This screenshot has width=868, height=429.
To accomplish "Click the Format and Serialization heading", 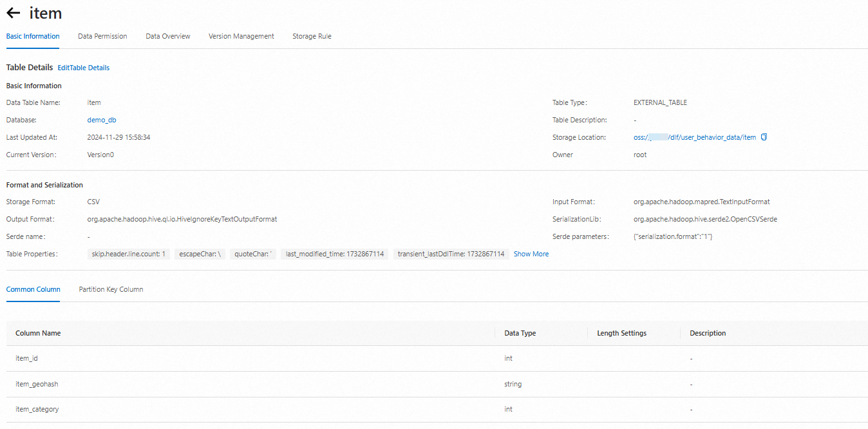I will coord(44,185).
